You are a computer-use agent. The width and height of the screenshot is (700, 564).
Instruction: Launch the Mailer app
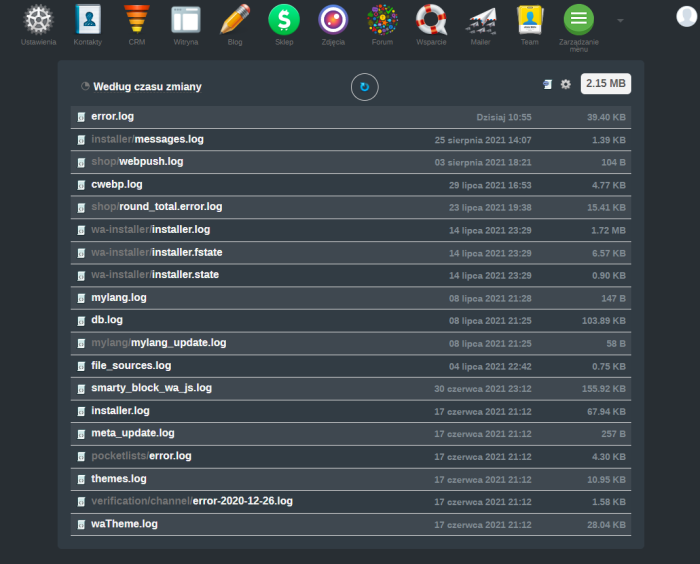[x=480, y=20]
